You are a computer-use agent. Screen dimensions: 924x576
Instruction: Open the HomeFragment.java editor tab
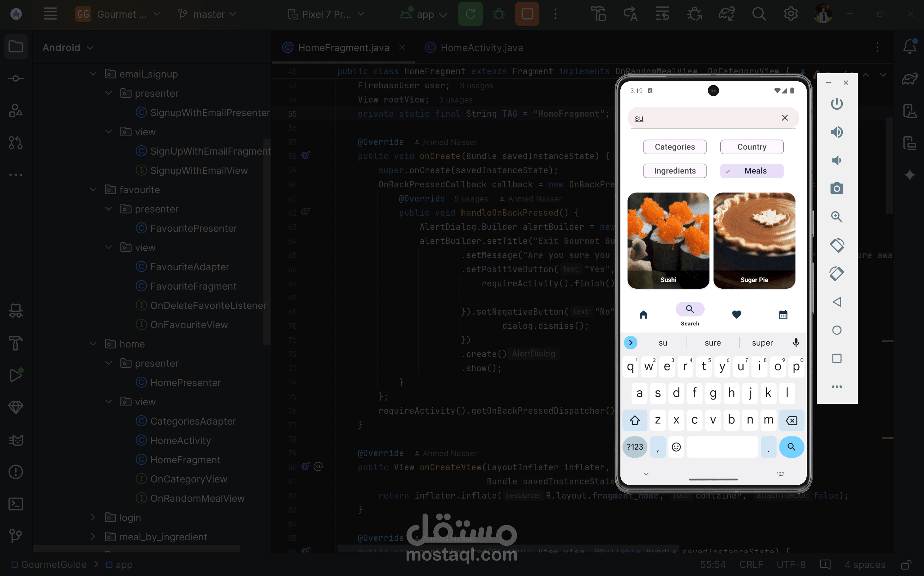click(x=343, y=48)
